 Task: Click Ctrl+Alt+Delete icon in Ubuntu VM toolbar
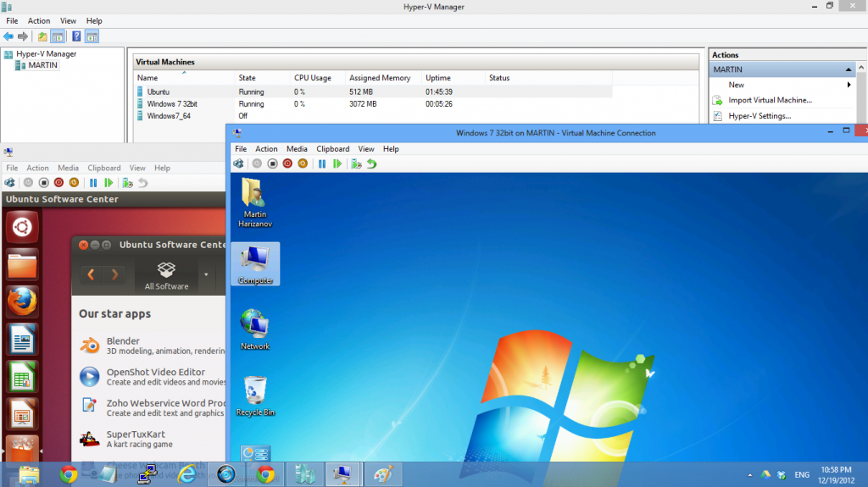(10, 183)
